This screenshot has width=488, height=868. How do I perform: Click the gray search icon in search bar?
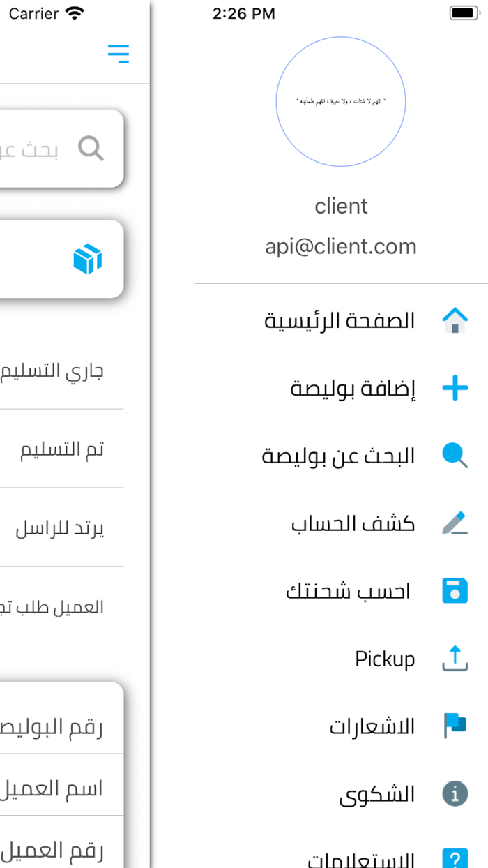click(91, 149)
